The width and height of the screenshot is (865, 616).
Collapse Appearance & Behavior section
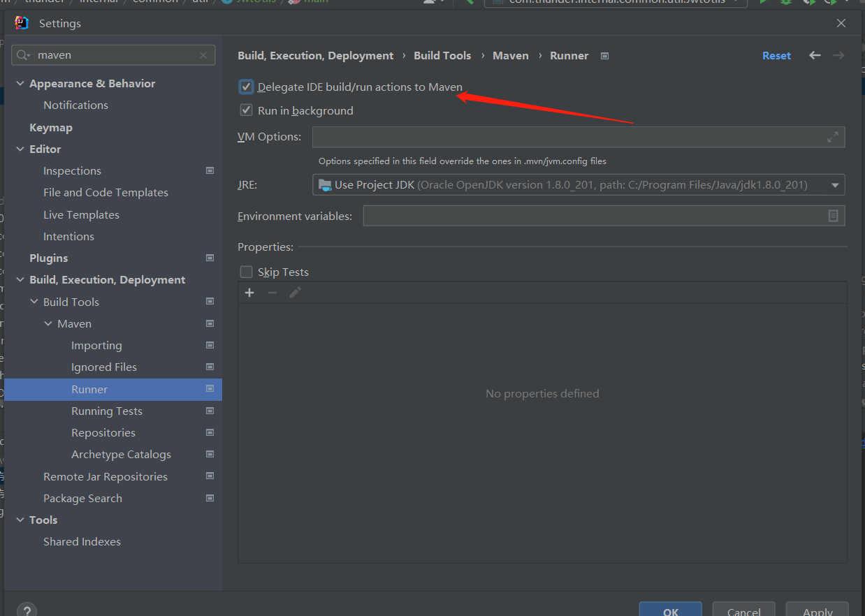20,83
